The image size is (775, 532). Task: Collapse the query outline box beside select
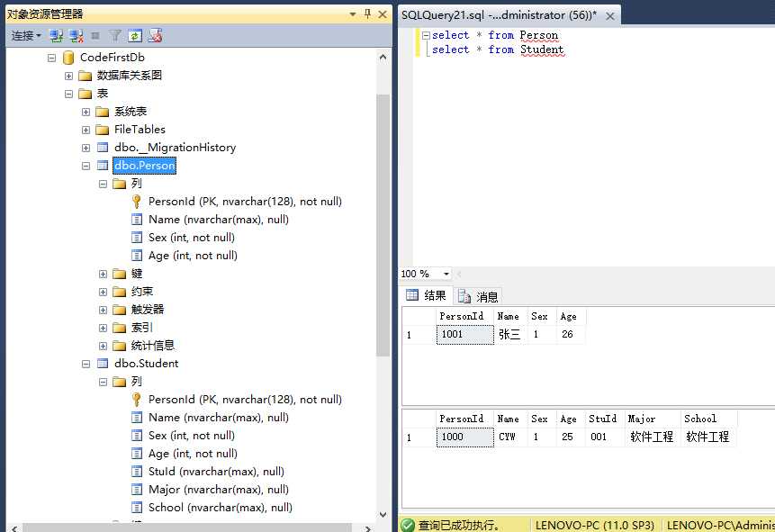[x=426, y=35]
